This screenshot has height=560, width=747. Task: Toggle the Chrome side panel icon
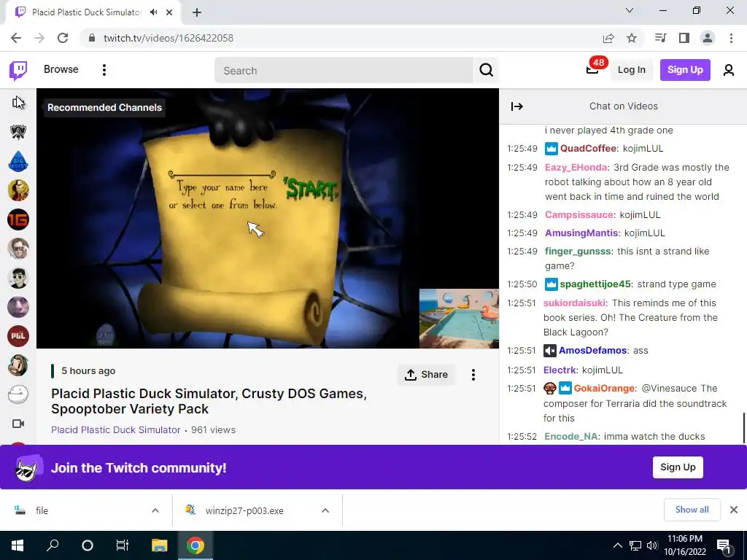684,38
